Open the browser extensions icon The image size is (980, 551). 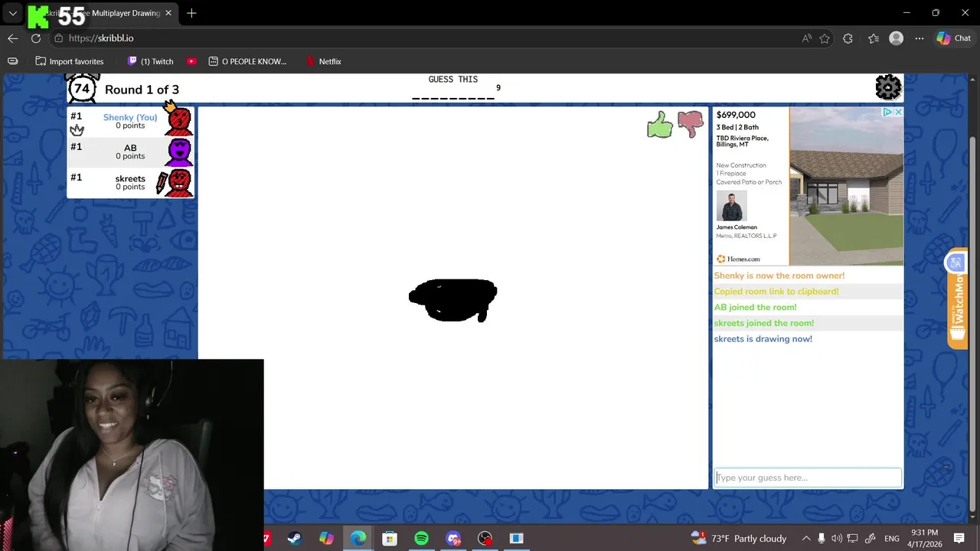point(848,38)
